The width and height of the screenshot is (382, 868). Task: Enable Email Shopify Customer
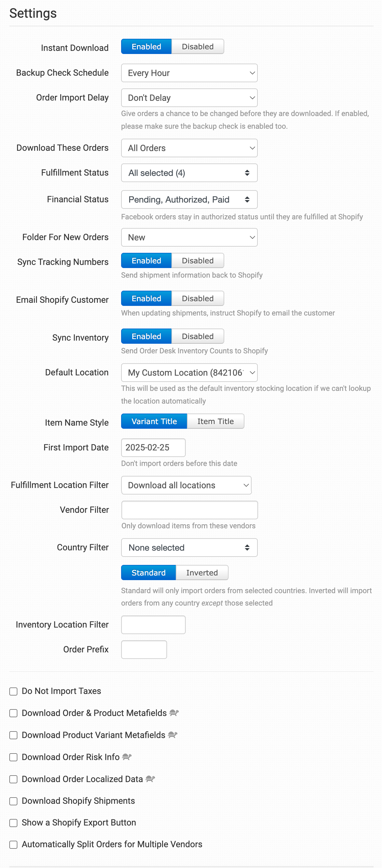pyautogui.click(x=146, y=298)
